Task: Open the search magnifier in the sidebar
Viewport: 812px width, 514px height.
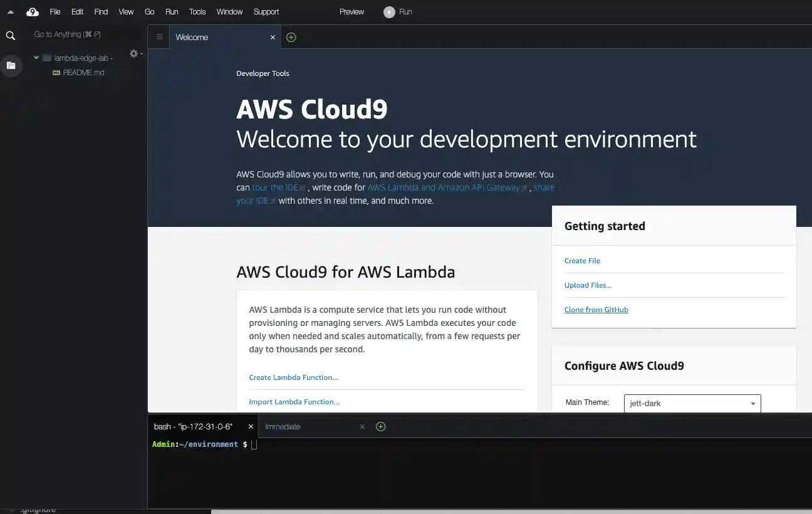Action: (11, 36)
